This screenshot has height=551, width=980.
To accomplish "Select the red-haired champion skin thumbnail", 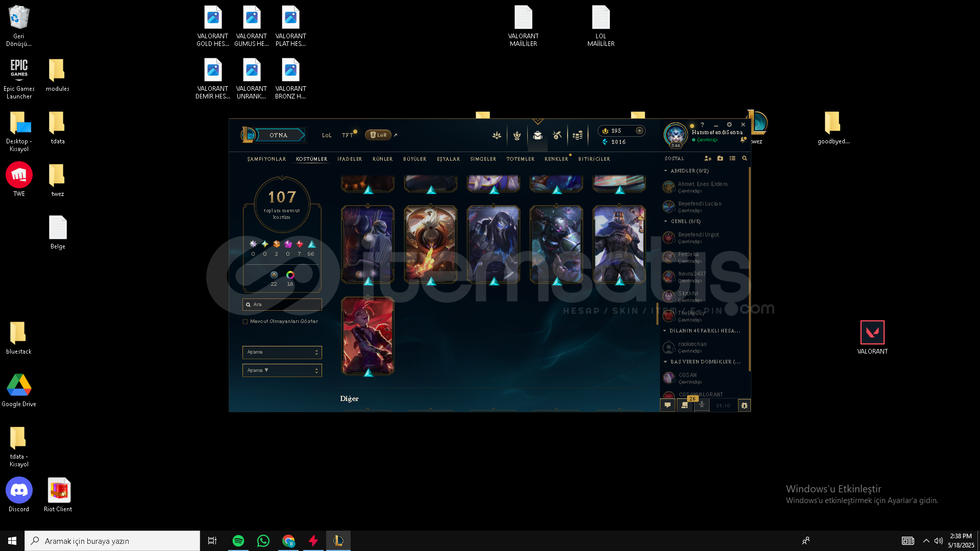I will point(367,336).
